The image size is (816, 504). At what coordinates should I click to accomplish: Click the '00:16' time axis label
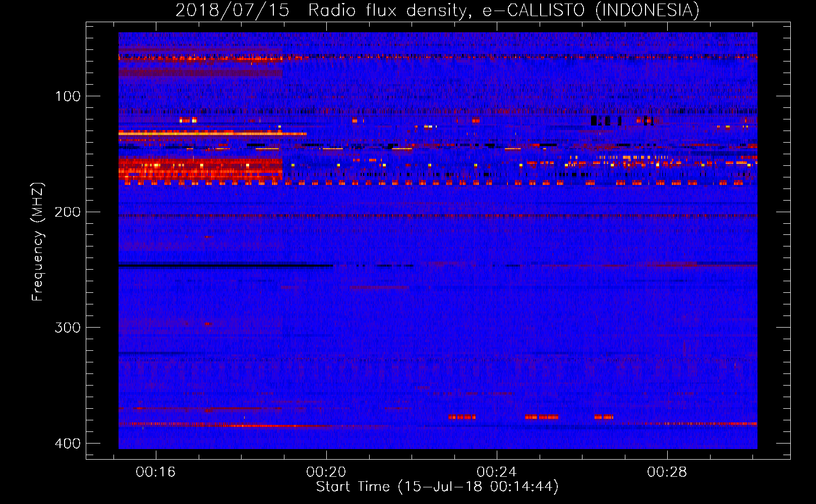click(156, 472)
